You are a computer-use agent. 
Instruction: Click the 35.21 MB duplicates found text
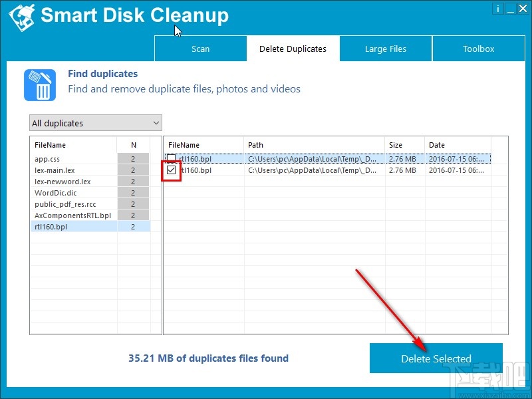pyautogui.click(x=208, y=358)
